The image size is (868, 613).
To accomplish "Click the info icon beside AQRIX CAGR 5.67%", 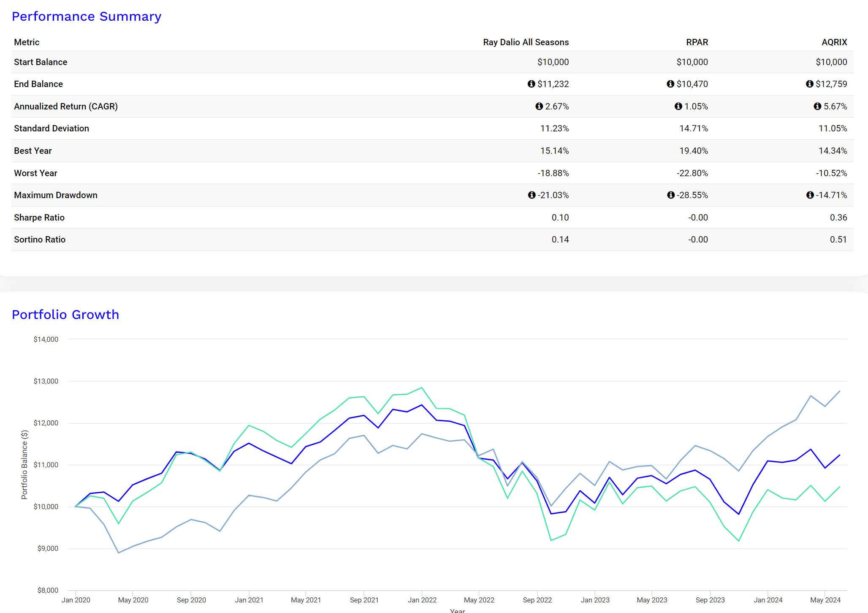I will 818,106.
